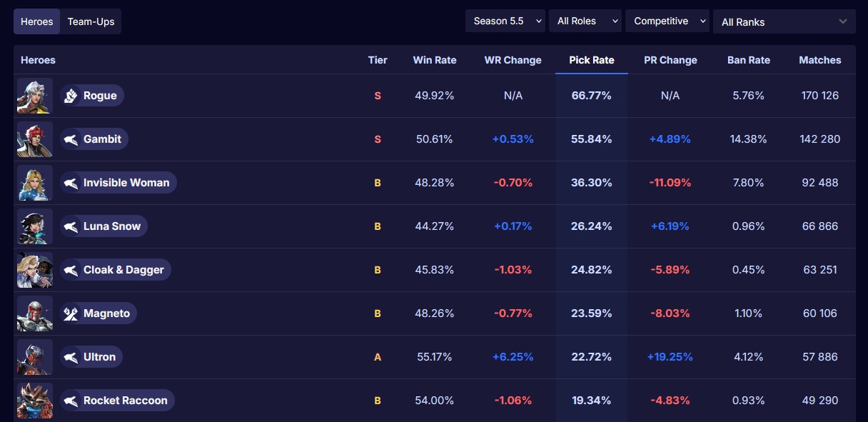
Task: Click Cloak & Dagger's ban rate 0.45%
Action: coord(749,270)
